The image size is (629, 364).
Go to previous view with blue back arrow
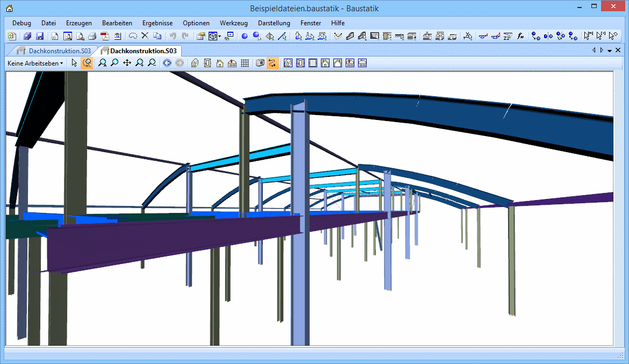click(167, 63)
